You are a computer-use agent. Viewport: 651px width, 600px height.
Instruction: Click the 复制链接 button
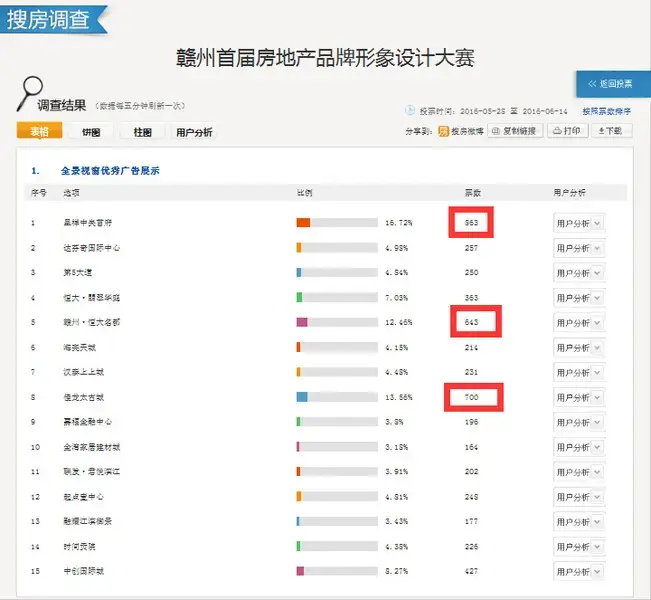pos(515,131)
